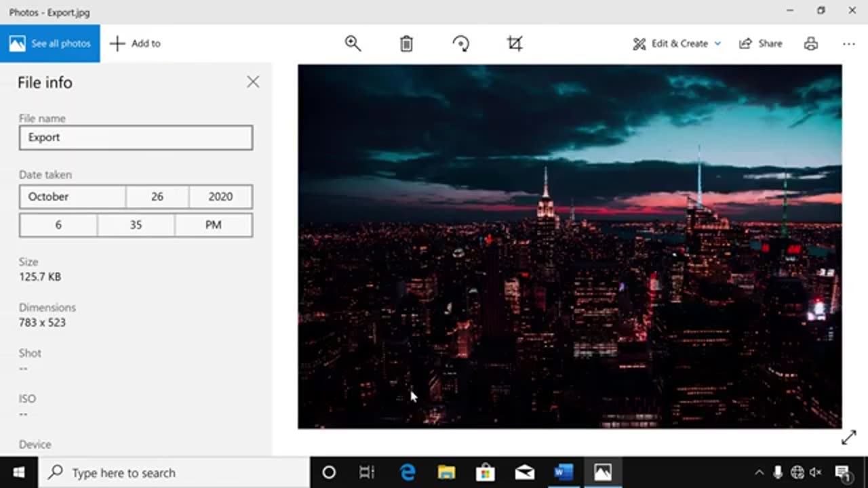Open the Windows Start menu
Image resolution: width=868 pixels, height=488 pixels.
click(19, 472)
